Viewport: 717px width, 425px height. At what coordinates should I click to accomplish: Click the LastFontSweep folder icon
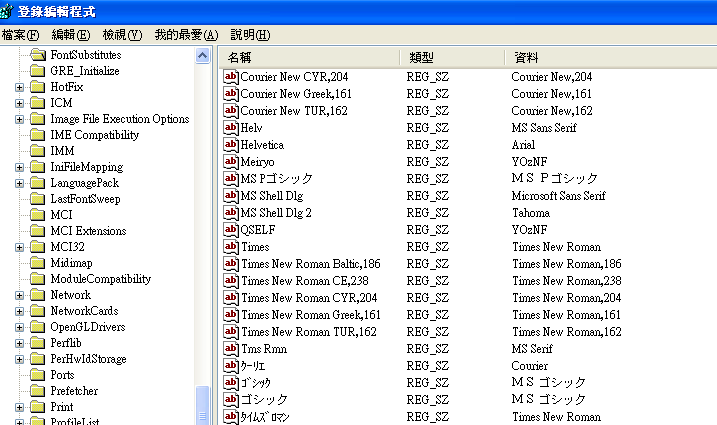pyautogui.click(x=37, y=199)
